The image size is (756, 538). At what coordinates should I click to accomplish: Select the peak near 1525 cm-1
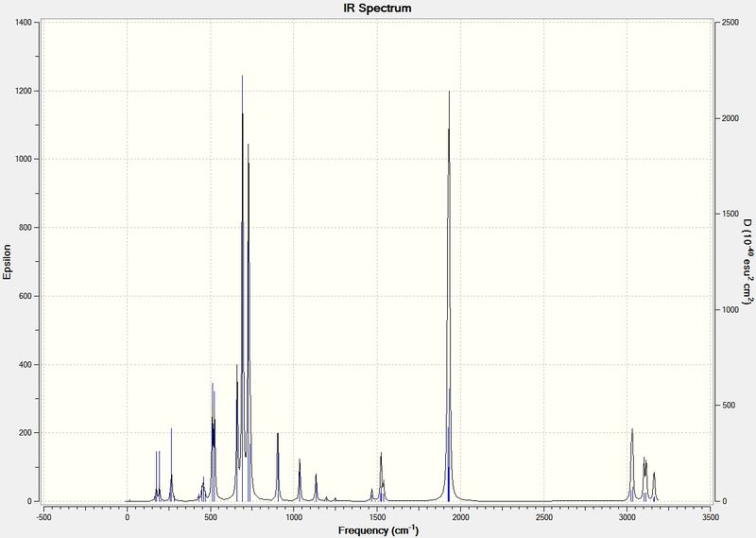381,476
